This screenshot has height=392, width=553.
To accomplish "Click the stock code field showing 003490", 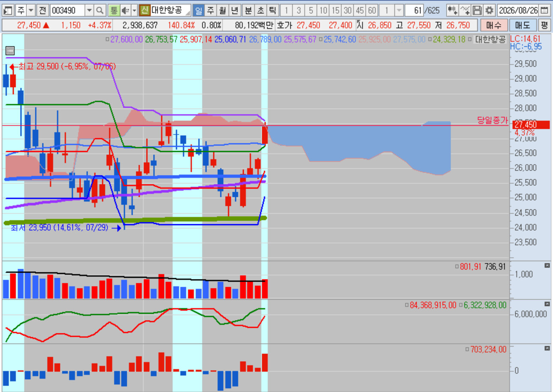I will pyautogui.click(x=67, y=10).
